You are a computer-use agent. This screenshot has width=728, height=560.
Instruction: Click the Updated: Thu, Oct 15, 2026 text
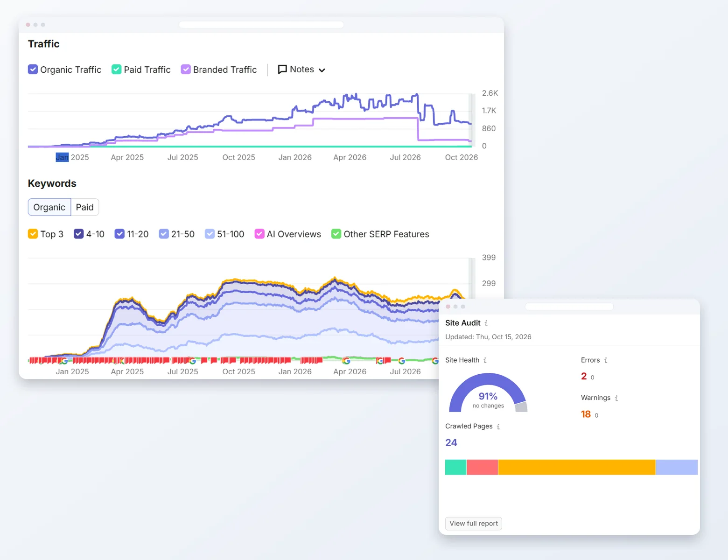tap(488, 337)
